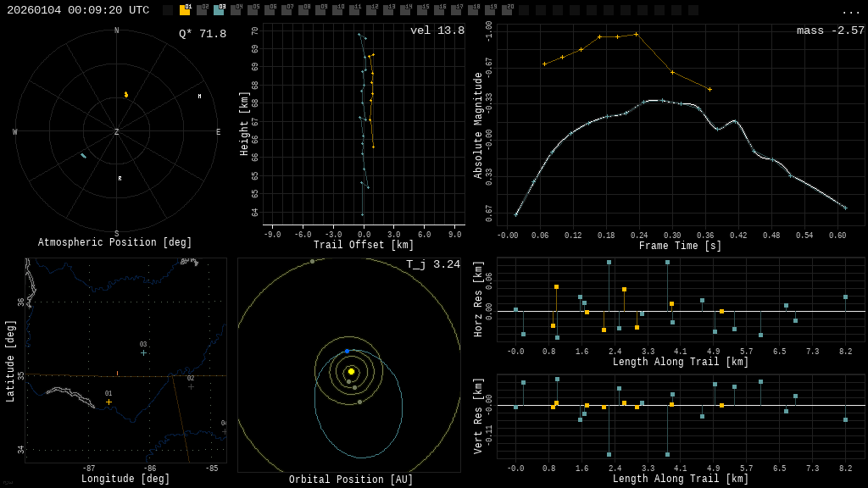Click the R marker in sky plot
Image resolution: width=868 pixels, height=488 pixels.
click(120, 179)
